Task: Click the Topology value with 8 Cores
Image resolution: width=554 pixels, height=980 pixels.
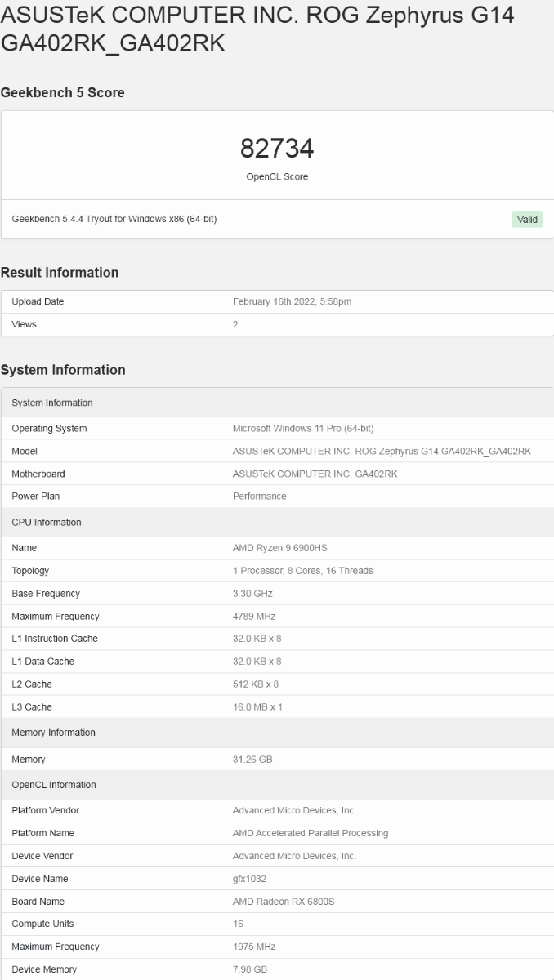Action: pos(302,571)
